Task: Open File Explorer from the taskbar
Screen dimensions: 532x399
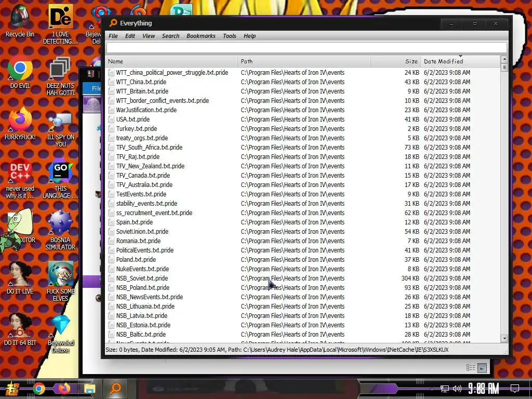Action: point(90,389)
